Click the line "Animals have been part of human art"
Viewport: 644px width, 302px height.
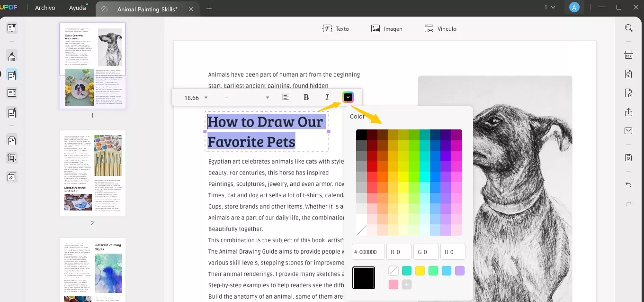[x=284, y=75]
